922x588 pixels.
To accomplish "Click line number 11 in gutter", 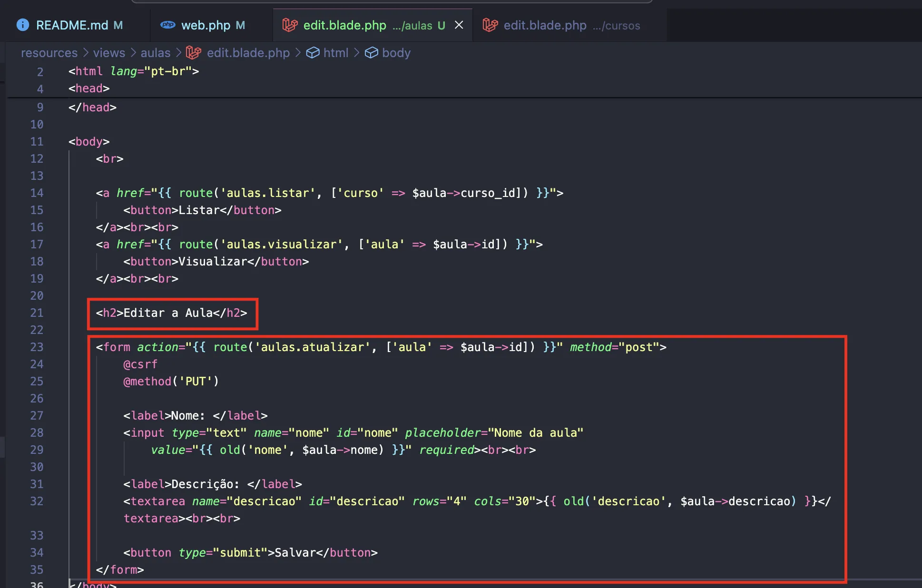I will pyautogui.click(x=37, y=142).
